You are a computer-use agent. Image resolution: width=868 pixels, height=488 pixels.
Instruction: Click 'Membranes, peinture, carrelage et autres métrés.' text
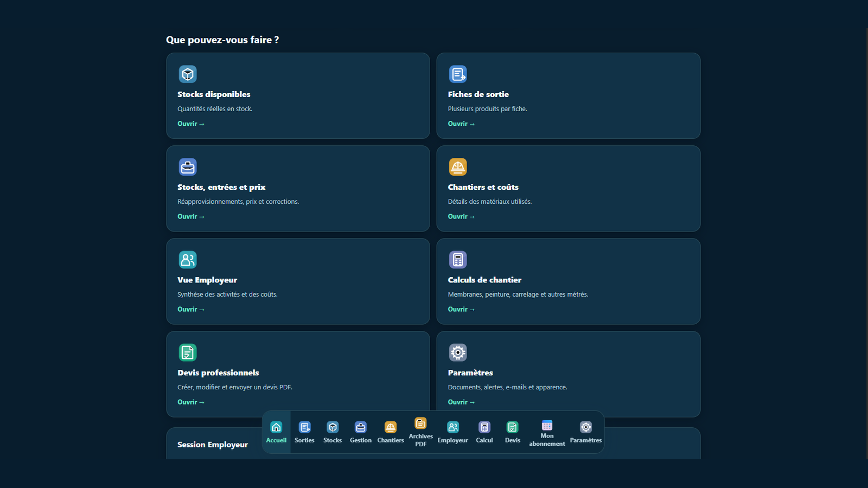click(518, 294)
